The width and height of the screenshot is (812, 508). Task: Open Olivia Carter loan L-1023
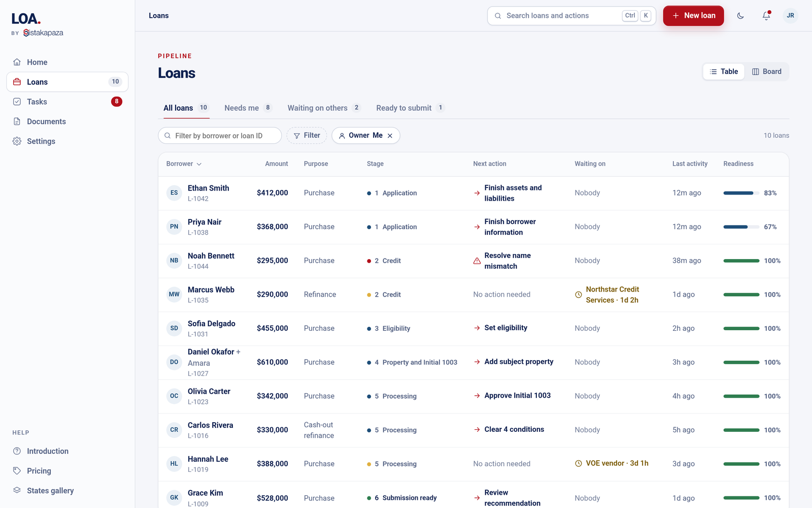point(209,396)
